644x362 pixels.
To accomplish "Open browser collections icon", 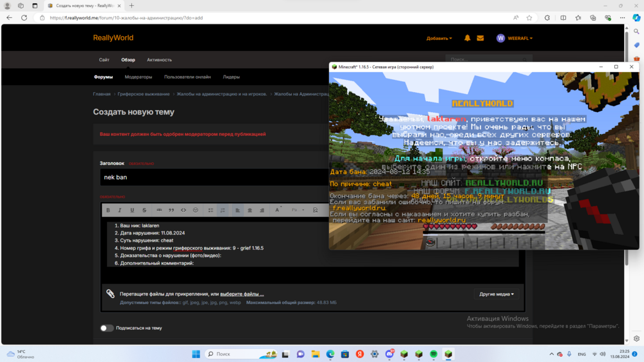I will tap(593, 17).
